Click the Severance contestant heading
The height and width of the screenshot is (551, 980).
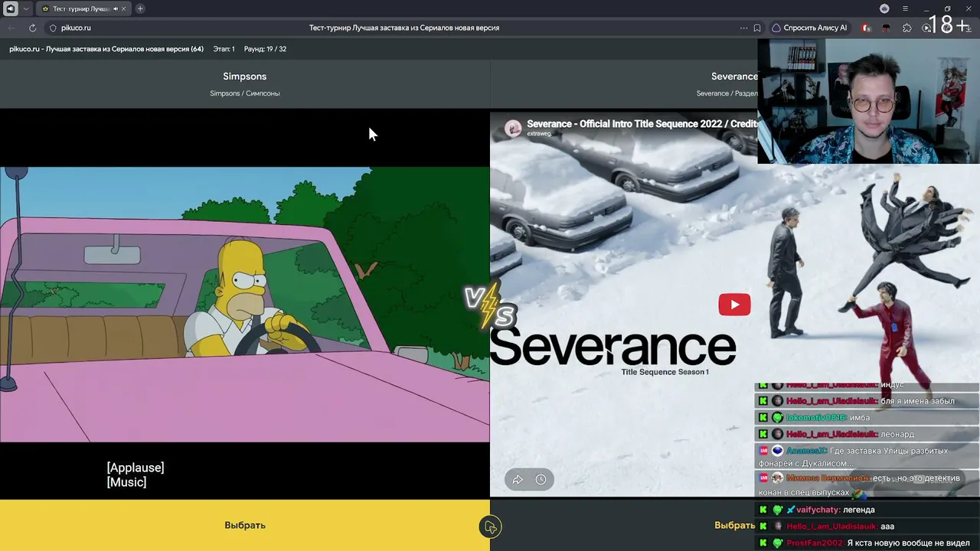click(x=734, y=77)
